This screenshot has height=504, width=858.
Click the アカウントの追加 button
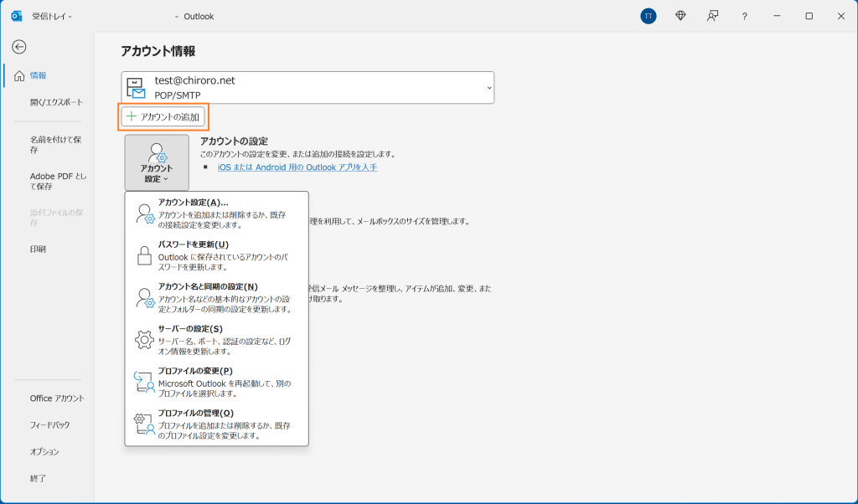[x=163, y=116]
